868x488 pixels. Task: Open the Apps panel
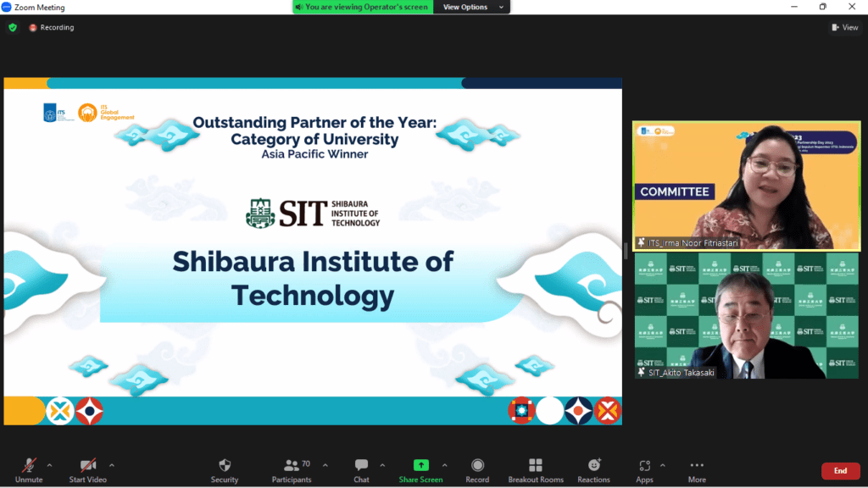644,465
